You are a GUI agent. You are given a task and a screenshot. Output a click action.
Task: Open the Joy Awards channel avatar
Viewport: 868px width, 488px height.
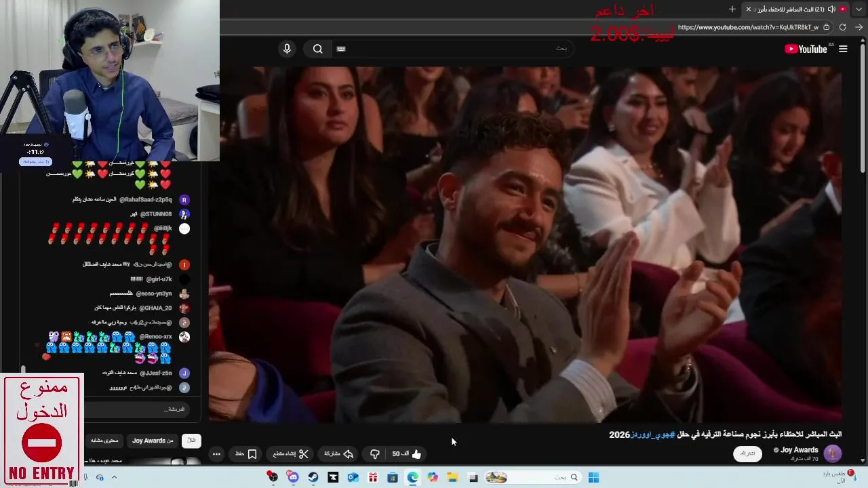coord(833,453)
